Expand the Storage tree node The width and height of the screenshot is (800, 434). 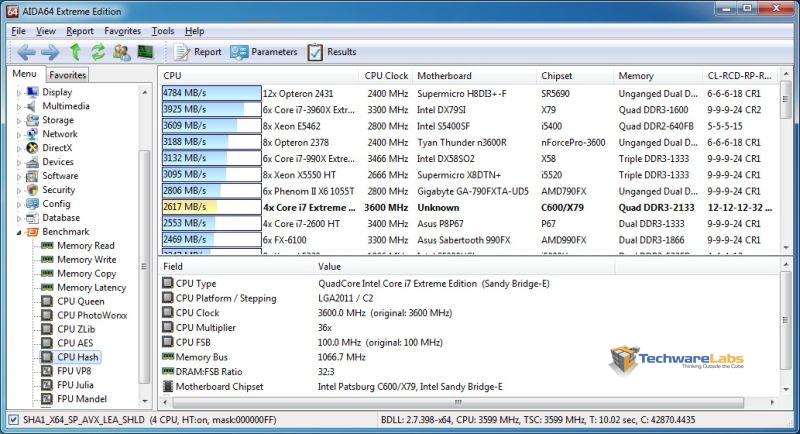point(19,121)
